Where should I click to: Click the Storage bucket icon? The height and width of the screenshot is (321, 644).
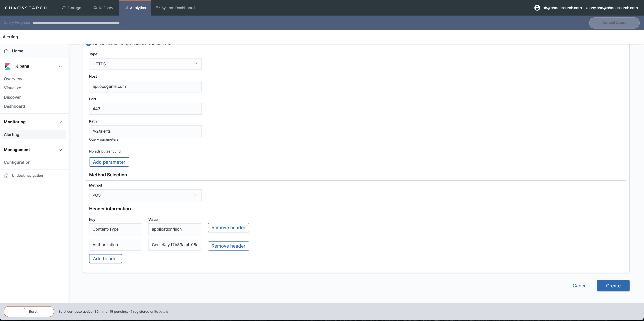64,8
